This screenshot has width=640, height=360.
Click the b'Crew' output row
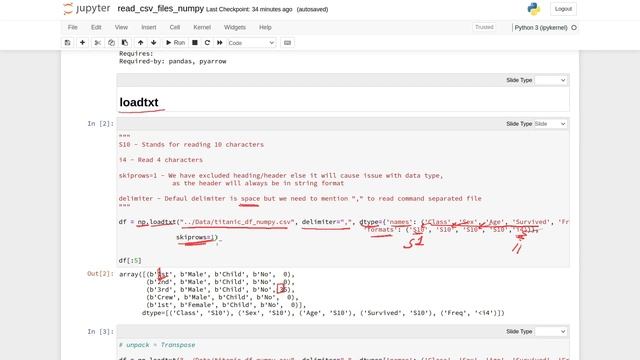coord(222,298)
